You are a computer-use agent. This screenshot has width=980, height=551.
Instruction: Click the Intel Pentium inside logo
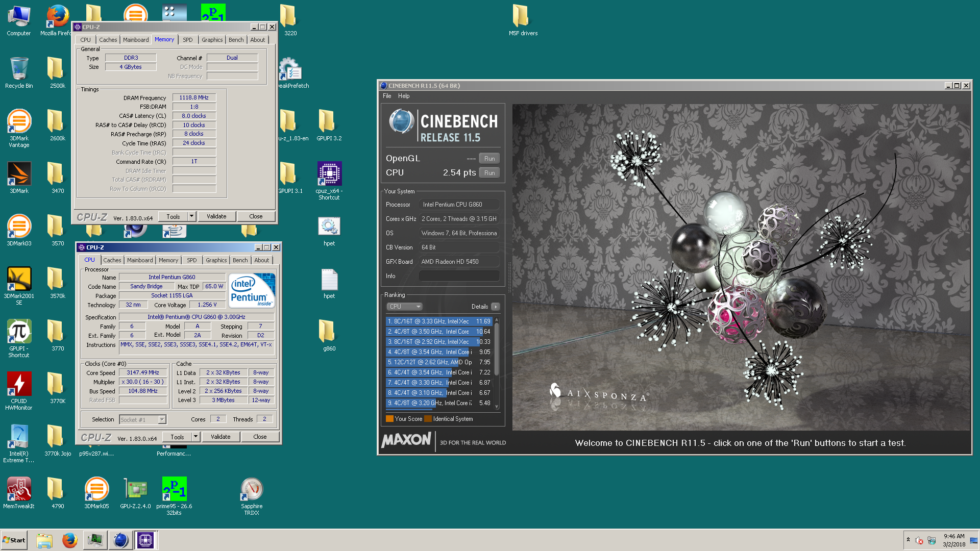click(252, 290)
